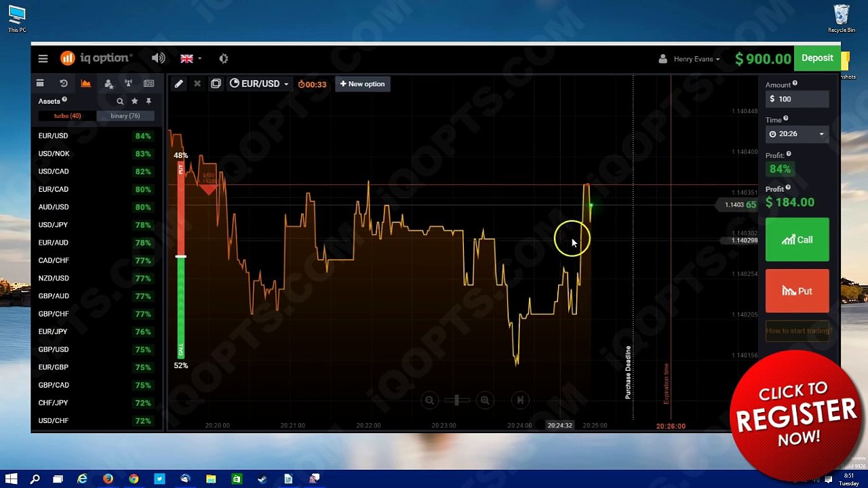Image resolution: width=868 pixels, height=488 pixels.
Task: Open the trade history clock icon
Action: pyautogui.click(x=64, y=83)
